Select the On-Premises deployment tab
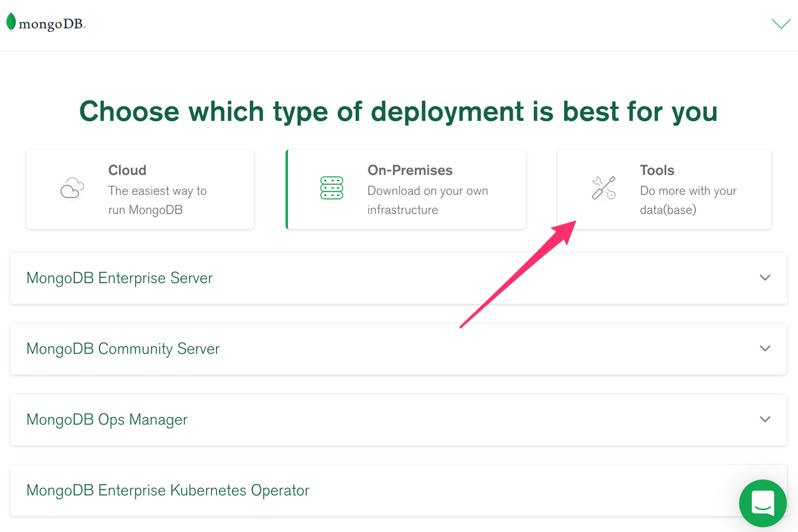 click(406, 189)
